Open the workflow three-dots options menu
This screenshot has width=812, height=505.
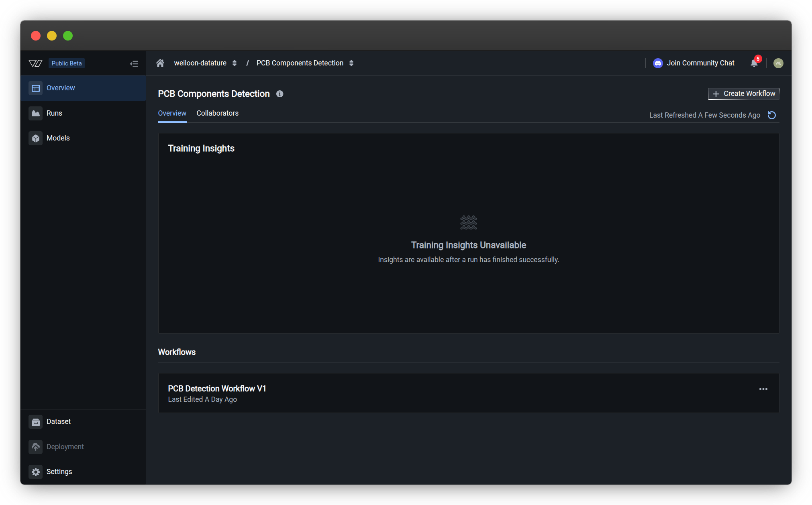click(763, 389)
